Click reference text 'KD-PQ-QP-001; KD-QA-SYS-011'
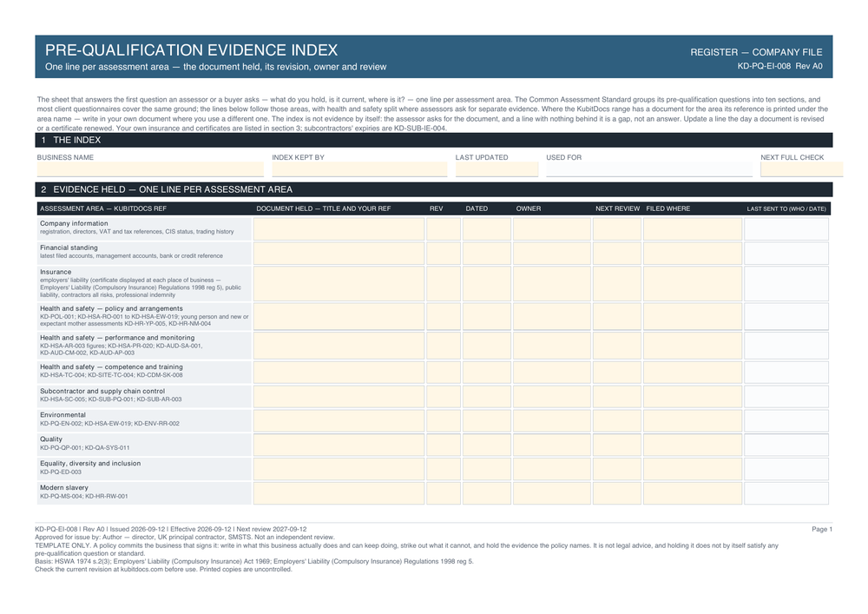 click(x=85, y=448)
